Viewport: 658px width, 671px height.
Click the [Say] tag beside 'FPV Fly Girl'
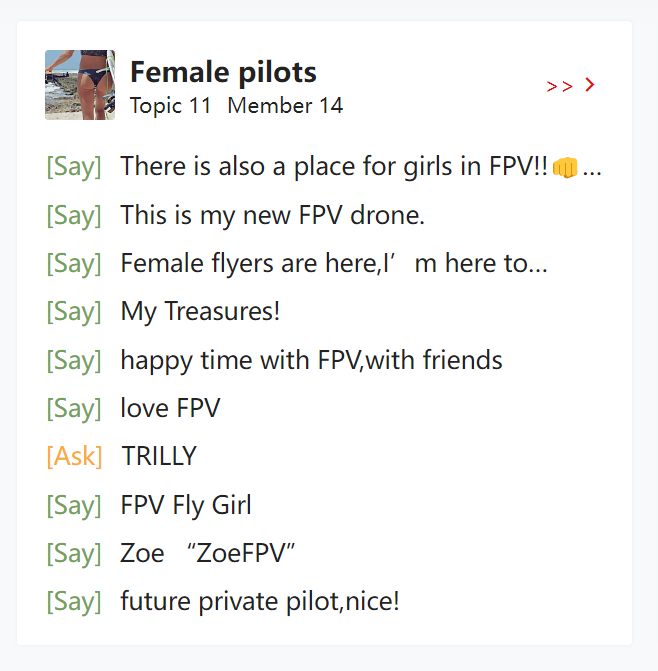click(x=74, y=505)
